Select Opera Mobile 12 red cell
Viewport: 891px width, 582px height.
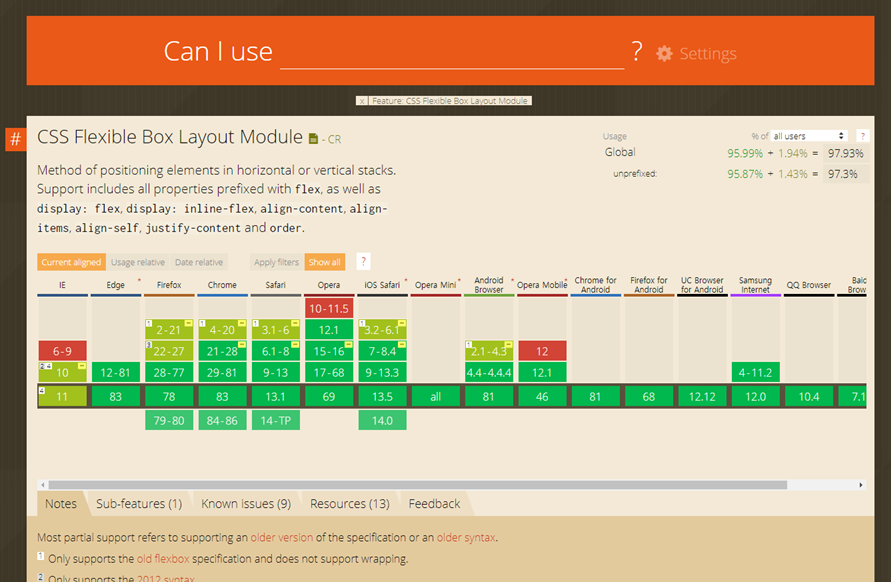click(542, 351)
